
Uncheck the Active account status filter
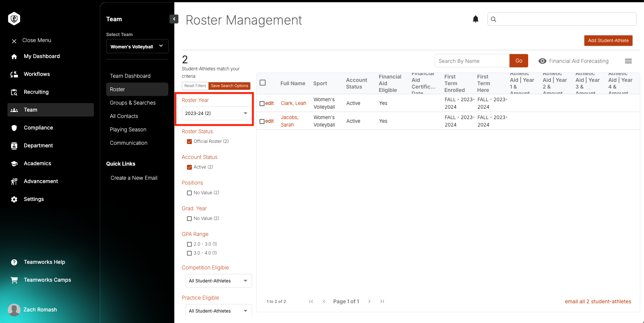click(x=189, y=167)
